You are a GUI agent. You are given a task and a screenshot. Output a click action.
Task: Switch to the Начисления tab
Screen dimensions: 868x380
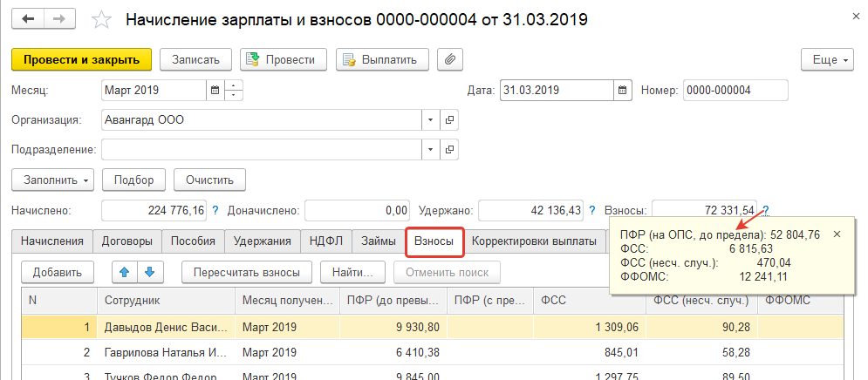pyautogui.click(x=52, y=241)
